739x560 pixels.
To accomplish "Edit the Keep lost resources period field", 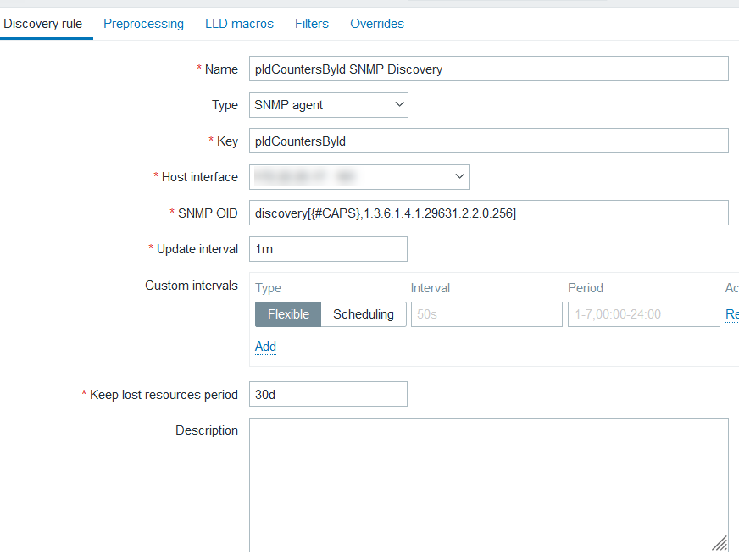I will [x=328, y=395].
